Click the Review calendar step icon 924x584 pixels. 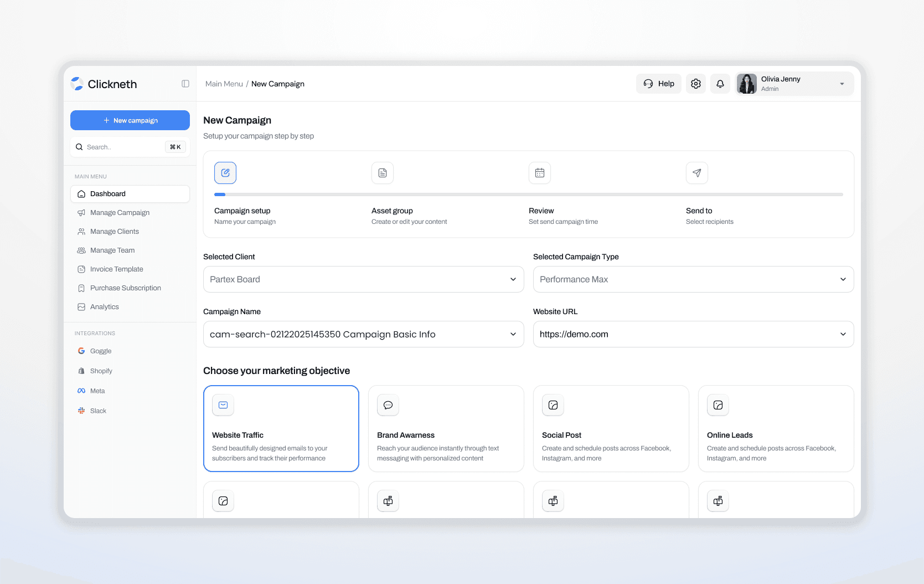[540, 173]
